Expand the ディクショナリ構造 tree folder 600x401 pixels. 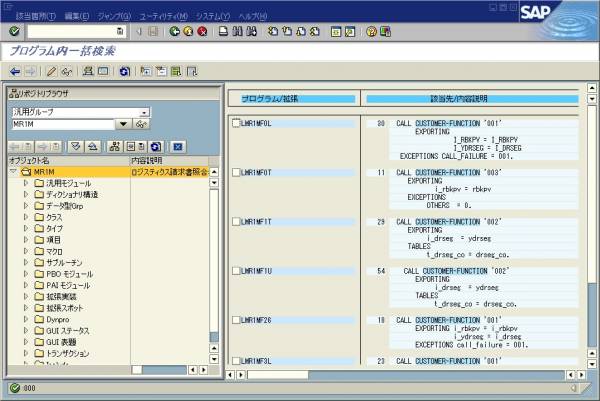point(26,194)
